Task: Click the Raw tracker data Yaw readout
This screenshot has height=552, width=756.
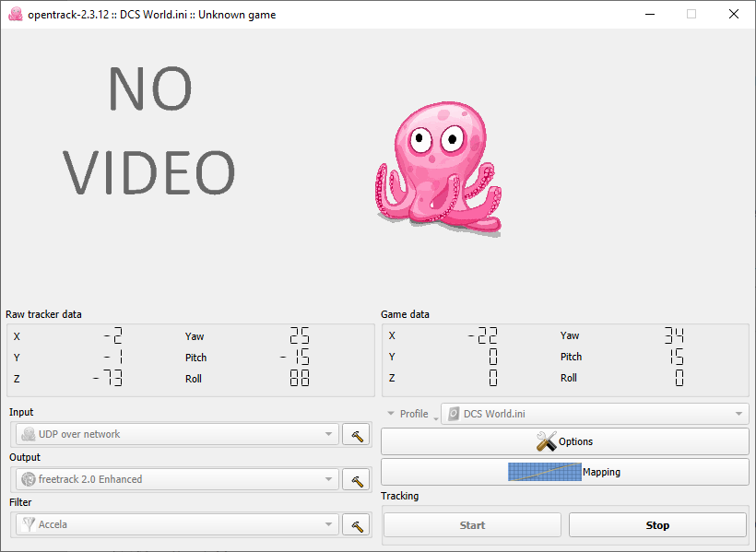Action: tap(299, 336)
